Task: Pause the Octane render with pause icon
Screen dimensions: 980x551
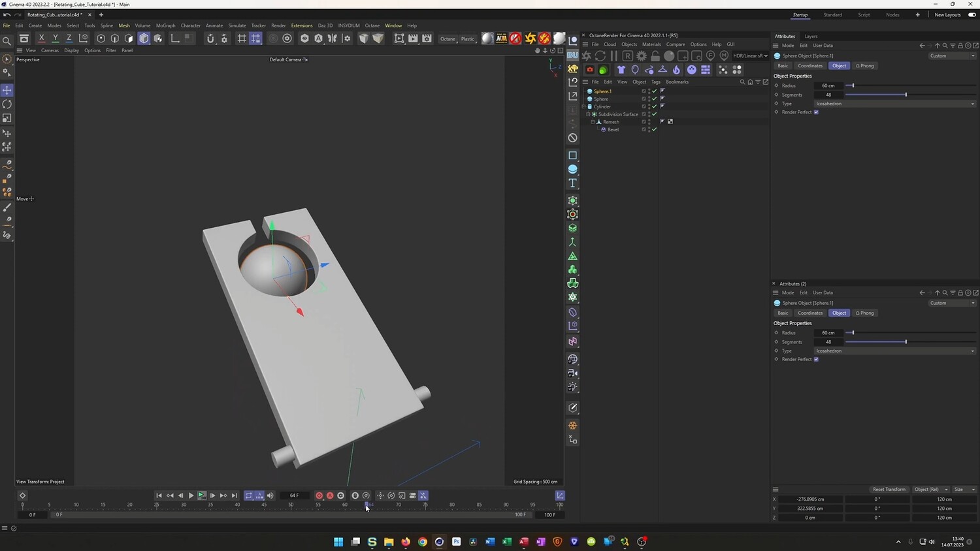Action: [613, 56]
